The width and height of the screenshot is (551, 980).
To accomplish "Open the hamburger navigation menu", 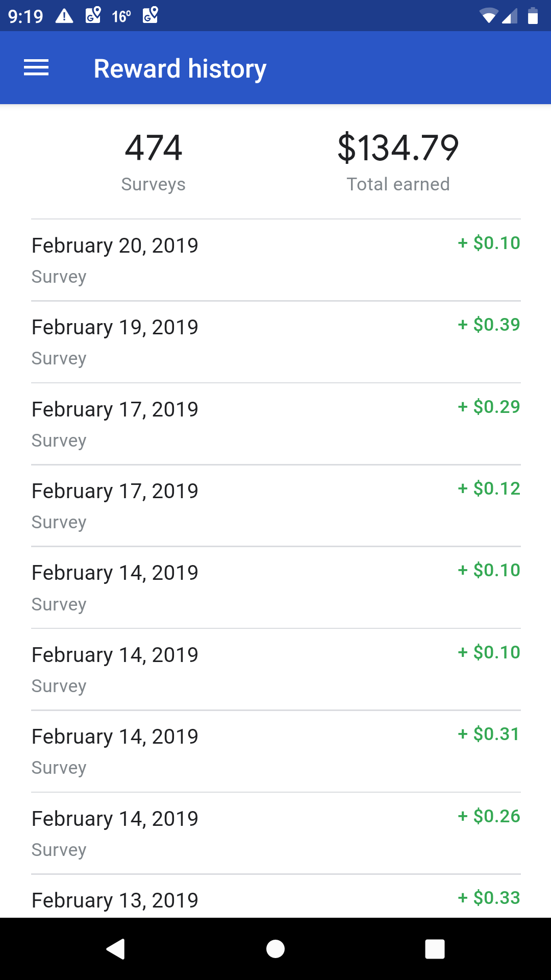I will tap(36, 68).
